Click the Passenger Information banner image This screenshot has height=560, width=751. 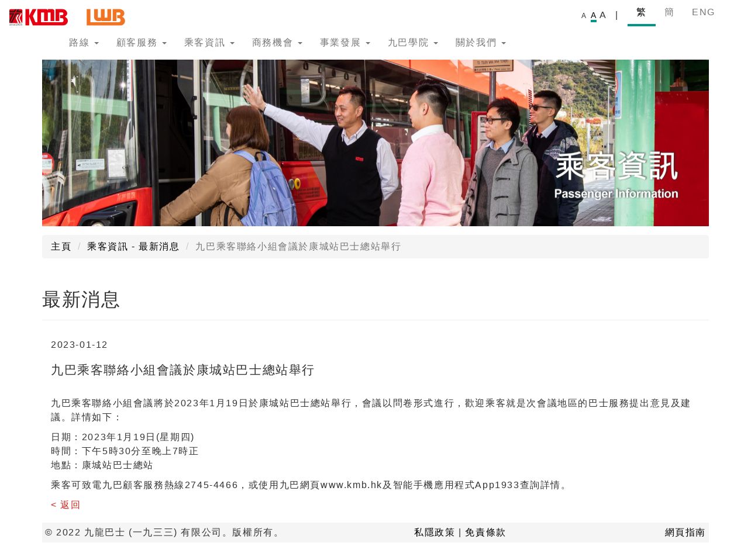pyautogui.click(x=375, y=143)
